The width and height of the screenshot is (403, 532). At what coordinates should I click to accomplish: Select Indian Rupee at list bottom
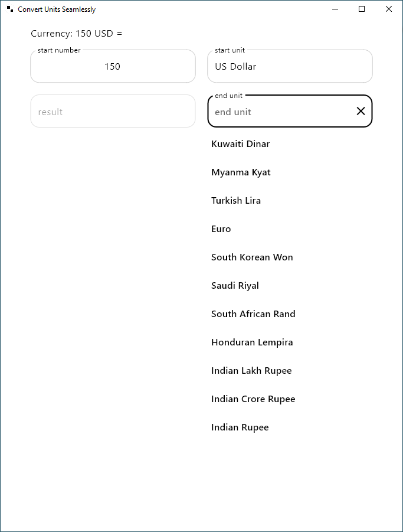coord(290,427)
